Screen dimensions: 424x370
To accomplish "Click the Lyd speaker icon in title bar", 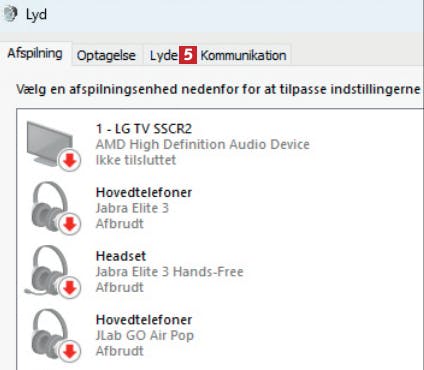I will point(9,14).
